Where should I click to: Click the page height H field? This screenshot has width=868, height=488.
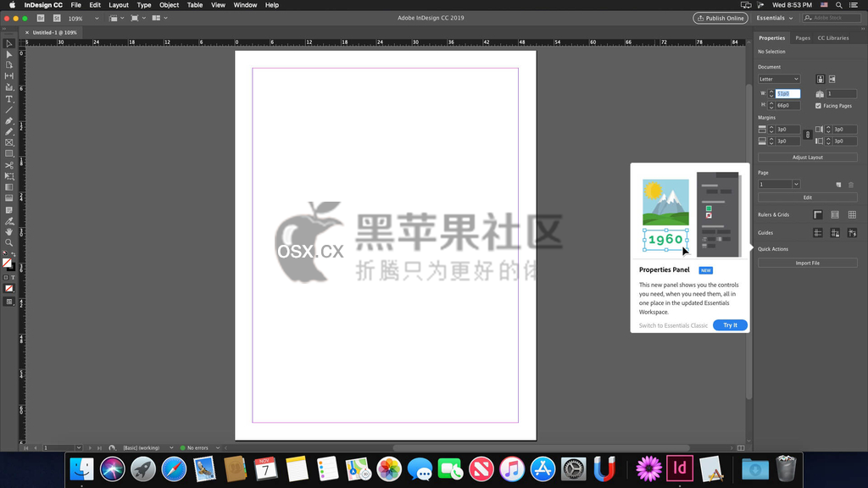point(787,106)
